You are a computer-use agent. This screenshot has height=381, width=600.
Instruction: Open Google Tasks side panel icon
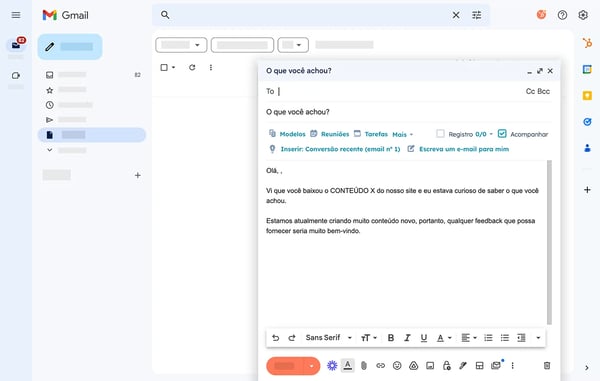[587, 122]
